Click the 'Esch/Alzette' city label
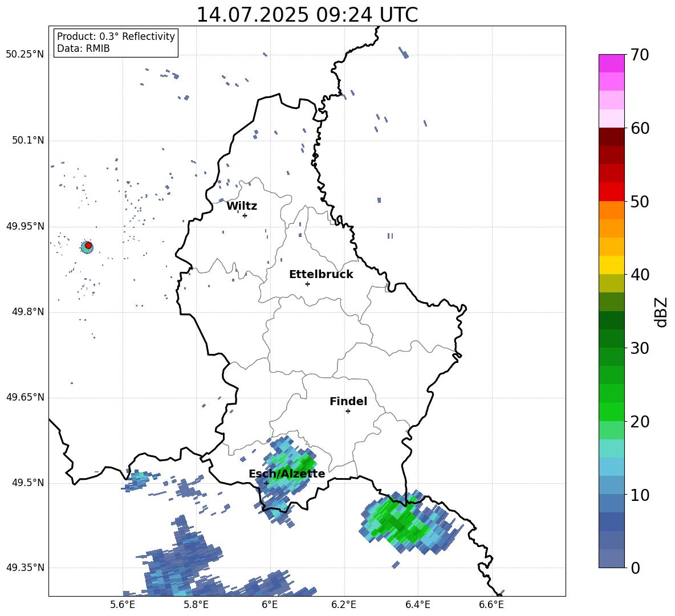Screen dimensions: 675x616 point(287,474)
